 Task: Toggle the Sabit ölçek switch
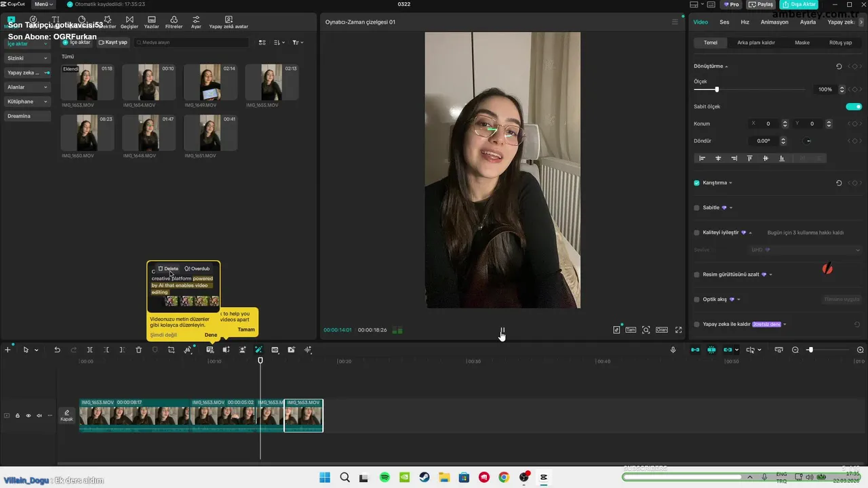click(x=854, y=106)
